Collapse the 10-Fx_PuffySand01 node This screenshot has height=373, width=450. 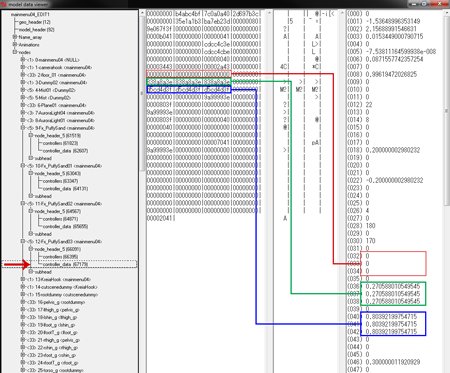click(x=23, y=166)
